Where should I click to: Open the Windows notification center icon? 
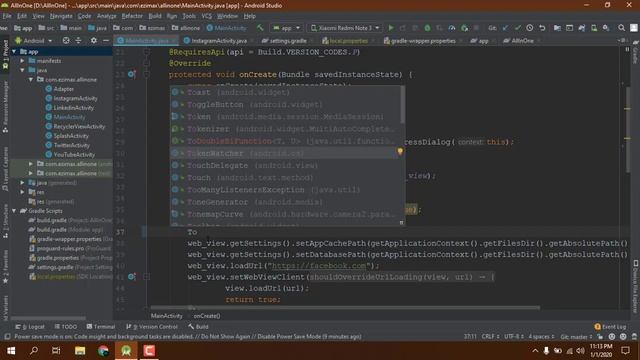pyautogui.click(x=625, y=351)
